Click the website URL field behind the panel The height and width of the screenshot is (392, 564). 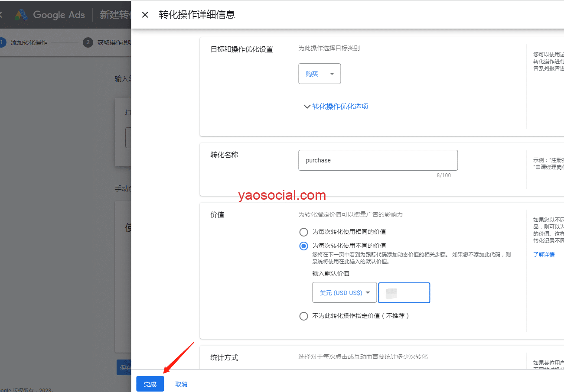[128, 138]
